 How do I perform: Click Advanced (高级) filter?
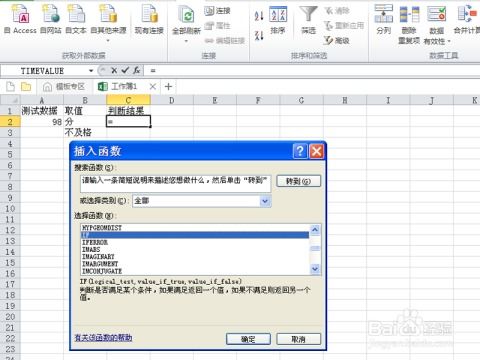tap(337, 41)
